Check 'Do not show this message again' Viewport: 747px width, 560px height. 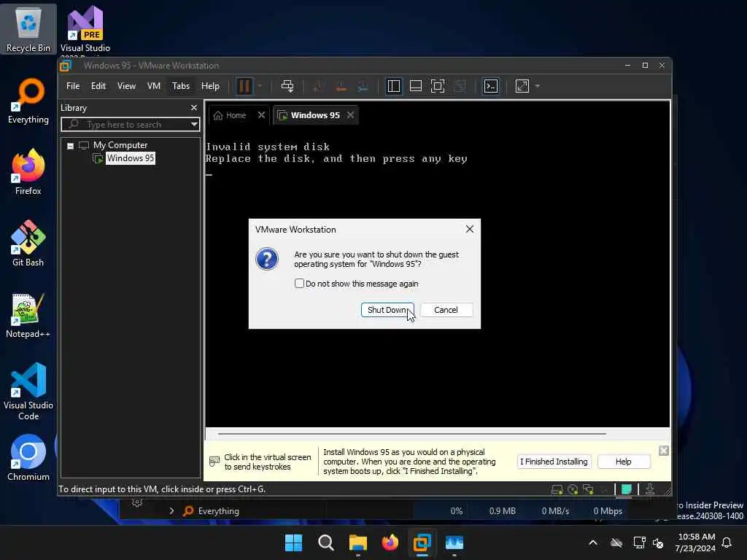coord(299,284)
